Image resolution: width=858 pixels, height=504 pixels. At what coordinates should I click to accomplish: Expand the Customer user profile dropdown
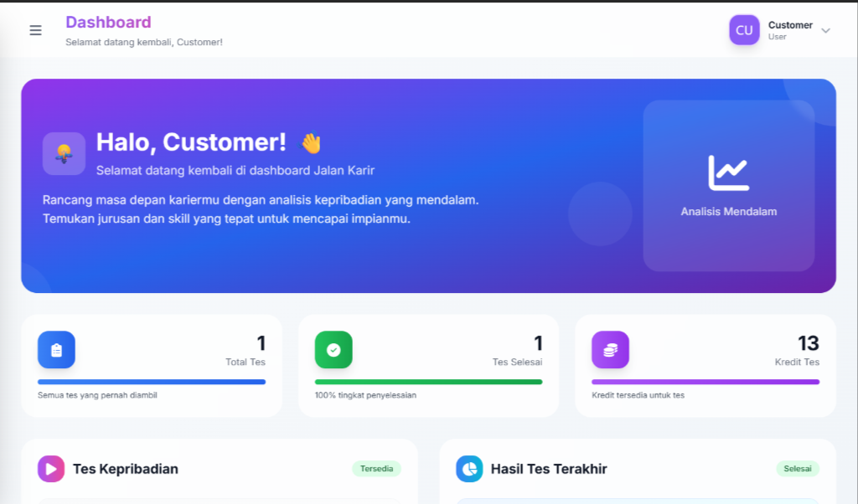[x=790, y=30]
